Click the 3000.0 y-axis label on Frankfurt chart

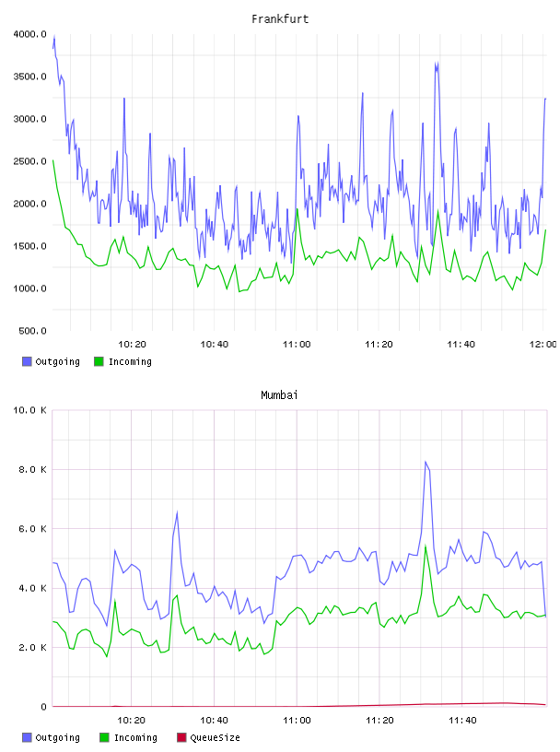(x=29, y=119)
